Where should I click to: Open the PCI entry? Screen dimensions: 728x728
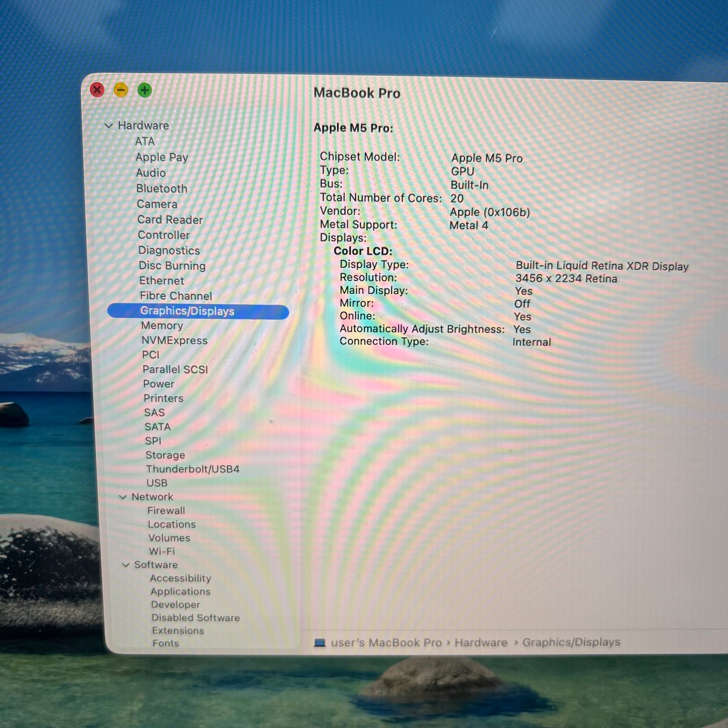click(x=151, y=355)
